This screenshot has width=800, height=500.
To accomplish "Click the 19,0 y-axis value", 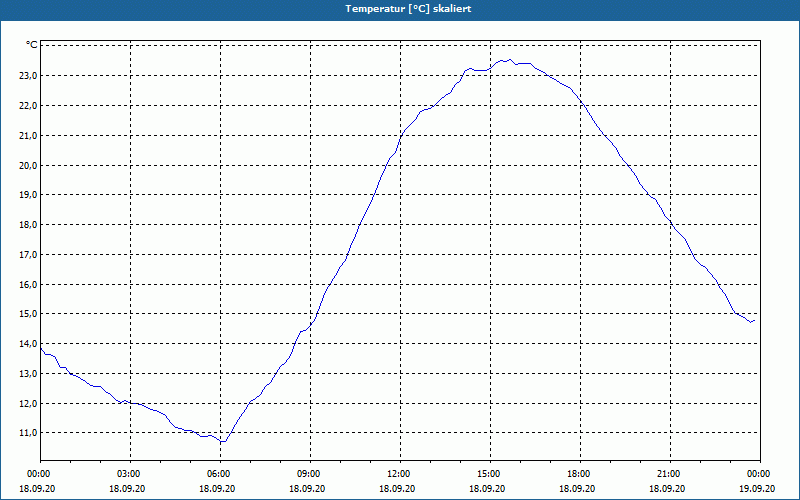I will click(28, 195).
